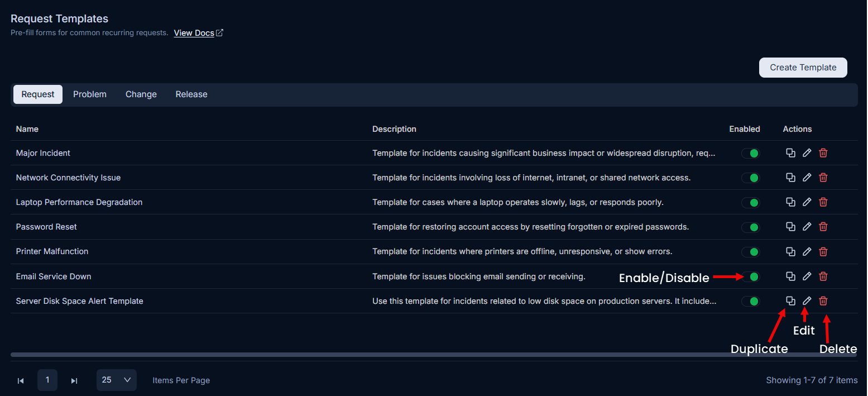The image size is (868, 396).
Task: Disable the Password Reset template
Action: (x=751, y=227)
